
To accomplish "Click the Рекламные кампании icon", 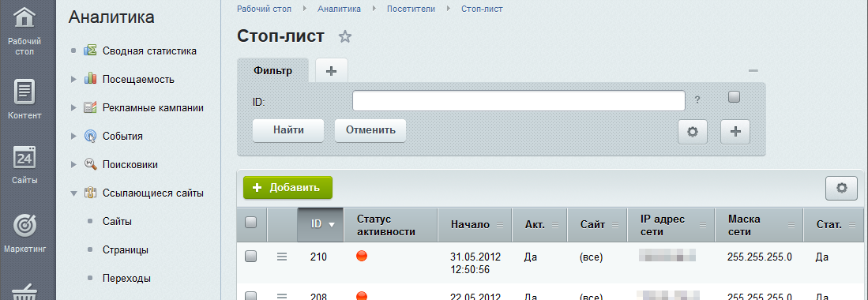I will click(90, 108).
